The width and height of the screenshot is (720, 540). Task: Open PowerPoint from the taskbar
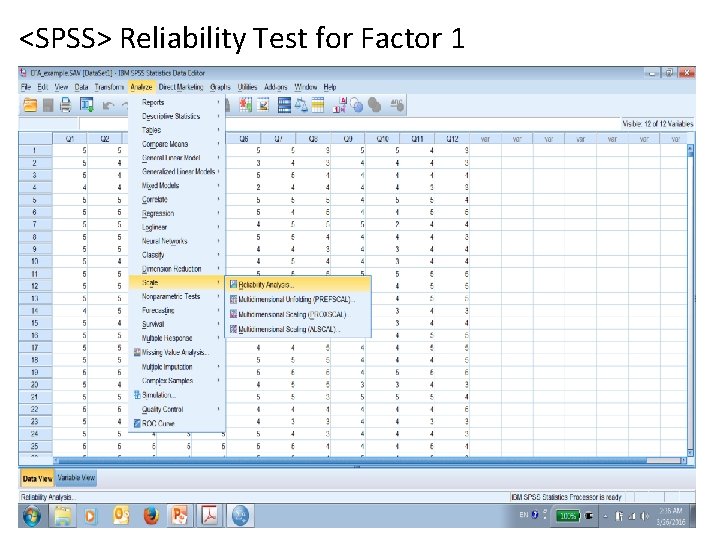(x=180, y=516)
